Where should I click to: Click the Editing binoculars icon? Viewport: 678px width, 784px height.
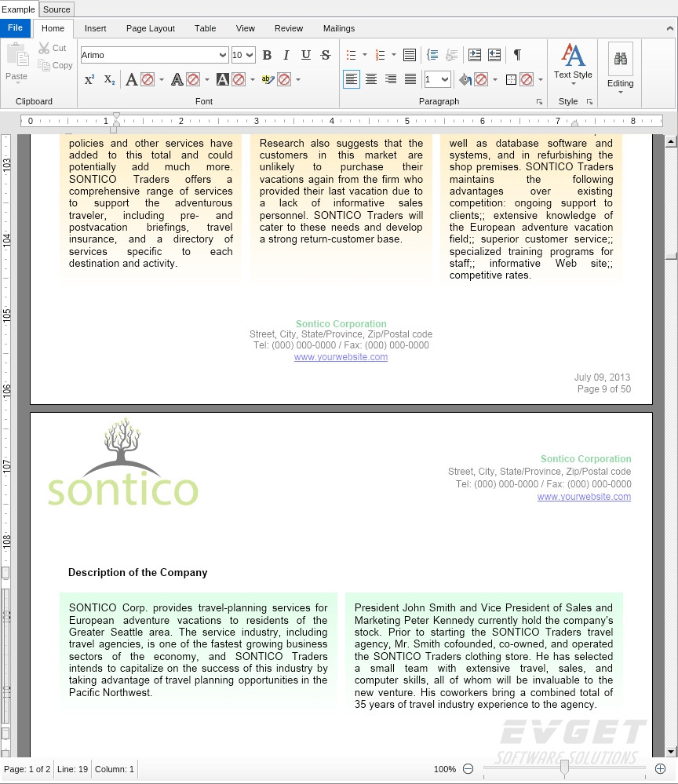point(621,59)
